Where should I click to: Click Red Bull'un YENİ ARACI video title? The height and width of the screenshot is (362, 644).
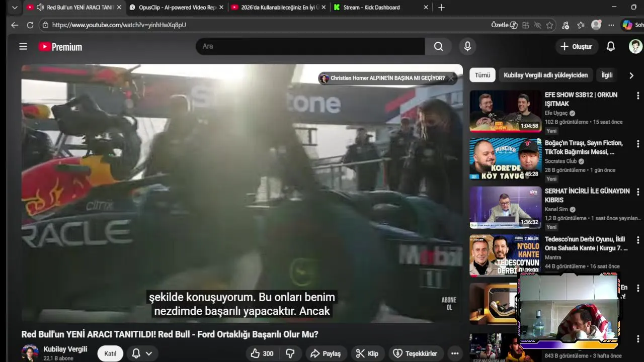point(170,334)
